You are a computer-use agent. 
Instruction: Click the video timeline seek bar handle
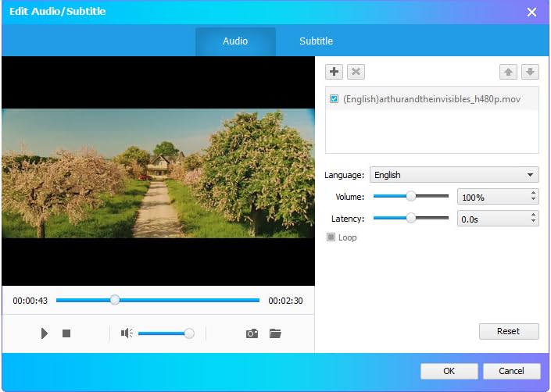click(115, 300)
